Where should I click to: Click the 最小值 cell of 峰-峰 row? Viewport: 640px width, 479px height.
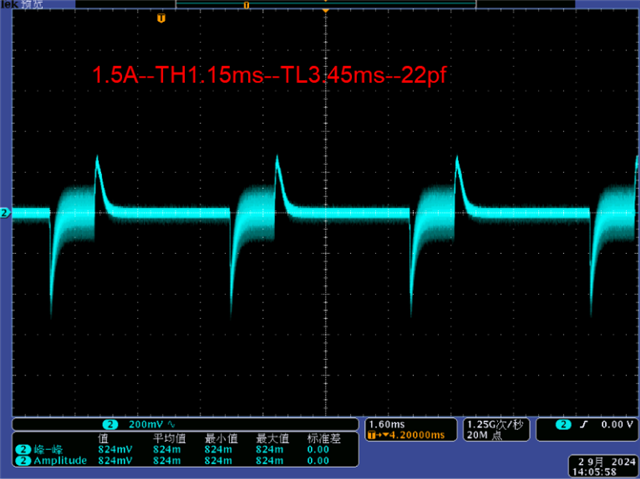point(218,450)
